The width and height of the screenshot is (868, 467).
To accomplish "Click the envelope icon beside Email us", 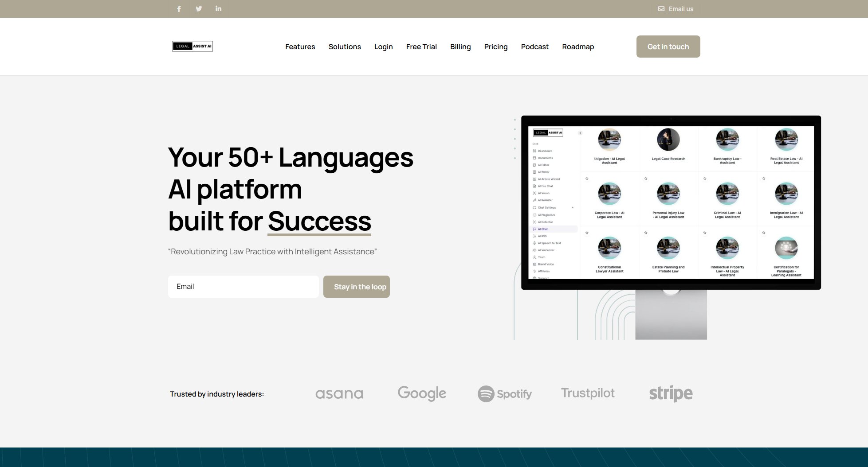I will pos(661,9).
